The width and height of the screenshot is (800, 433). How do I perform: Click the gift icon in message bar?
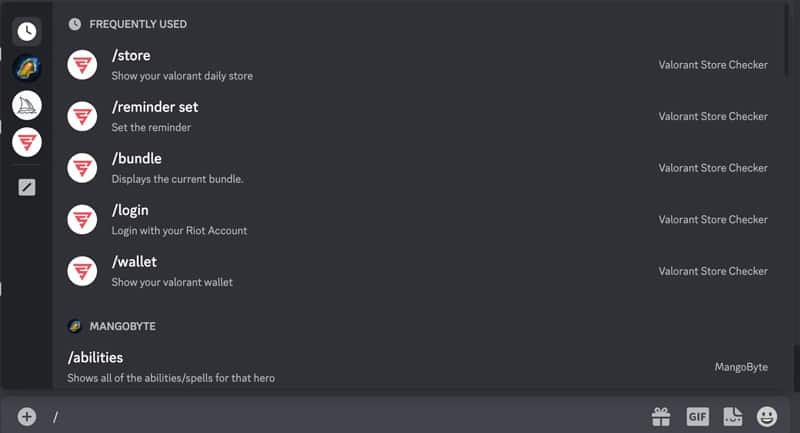pos(660,416)
